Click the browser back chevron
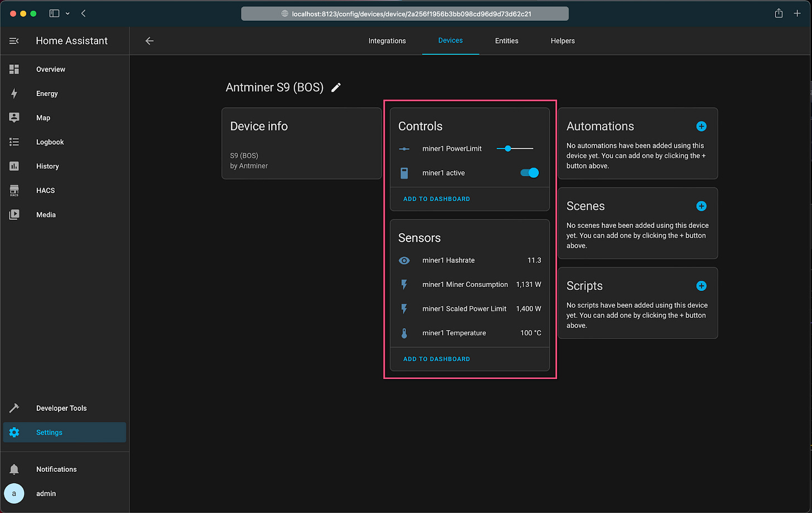This screenshot has width=812, height=513. [x=84, y=13]
